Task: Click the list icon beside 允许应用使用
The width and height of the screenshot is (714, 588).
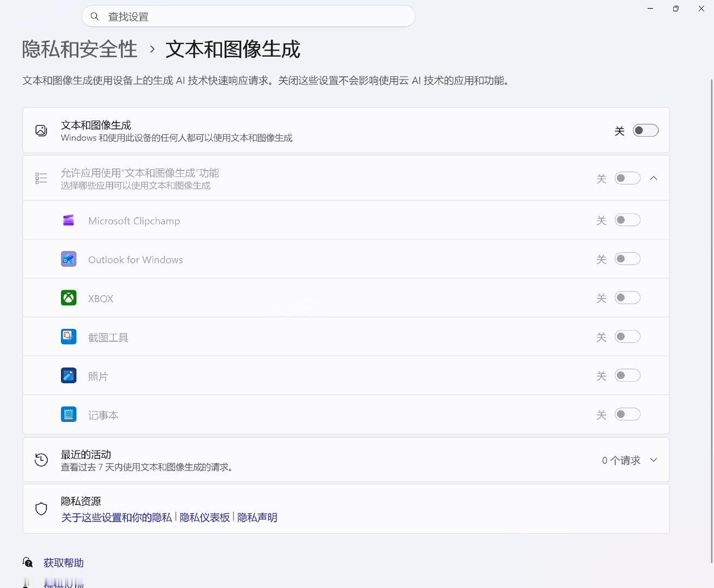Action: tap(41, 178)
